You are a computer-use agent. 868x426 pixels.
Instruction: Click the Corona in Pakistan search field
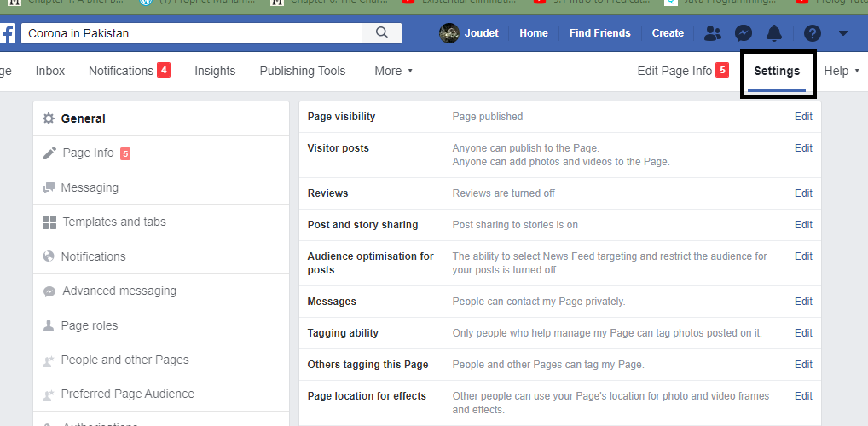(x=192, y=33)
